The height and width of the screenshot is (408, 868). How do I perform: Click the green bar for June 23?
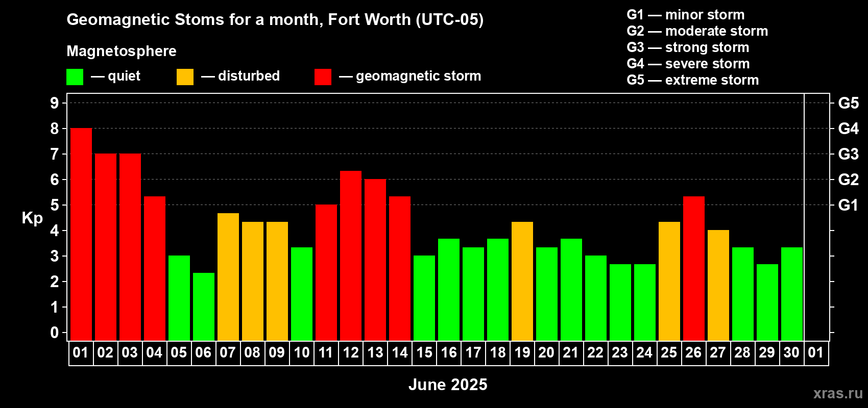(620, 302)
